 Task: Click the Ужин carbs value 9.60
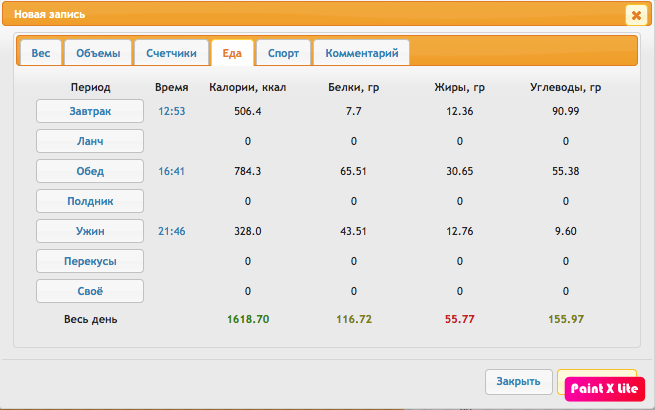(566, 231)
